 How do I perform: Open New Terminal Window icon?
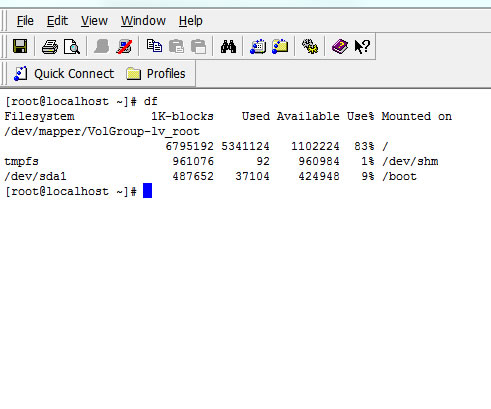[x=258, y=46]
